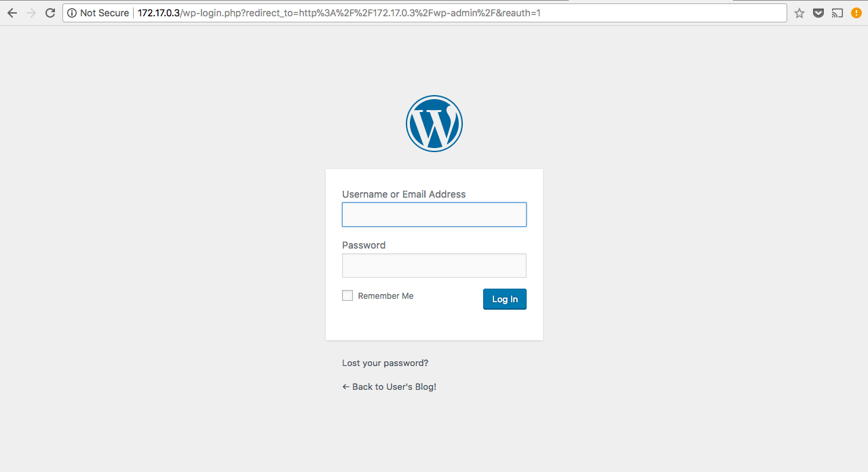Focus the Username or Email Address field
868x472 pixels.
pos(434,215)
